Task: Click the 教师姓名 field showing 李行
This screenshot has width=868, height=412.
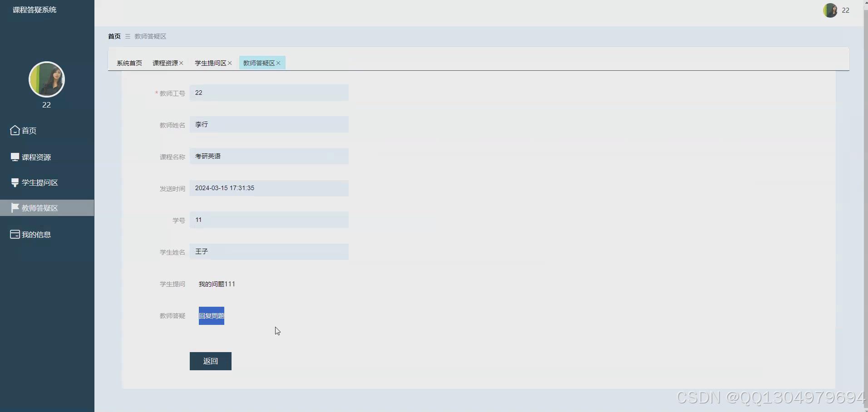Action: click(269, 124)
